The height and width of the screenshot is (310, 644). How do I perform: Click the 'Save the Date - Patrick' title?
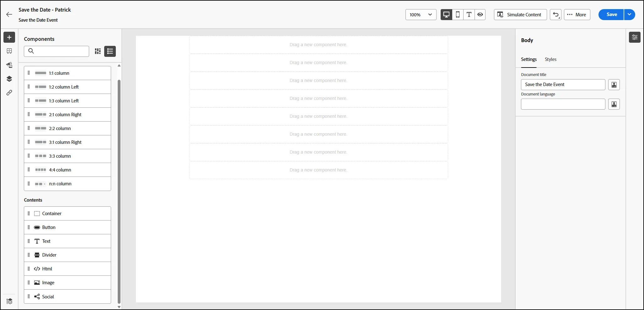(x=45, y=10)
